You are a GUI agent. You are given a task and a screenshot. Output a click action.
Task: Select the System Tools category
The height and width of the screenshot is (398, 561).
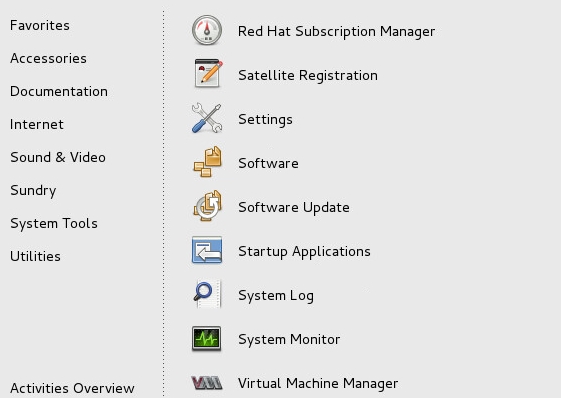pyautogui.click(x=54, y=223)
